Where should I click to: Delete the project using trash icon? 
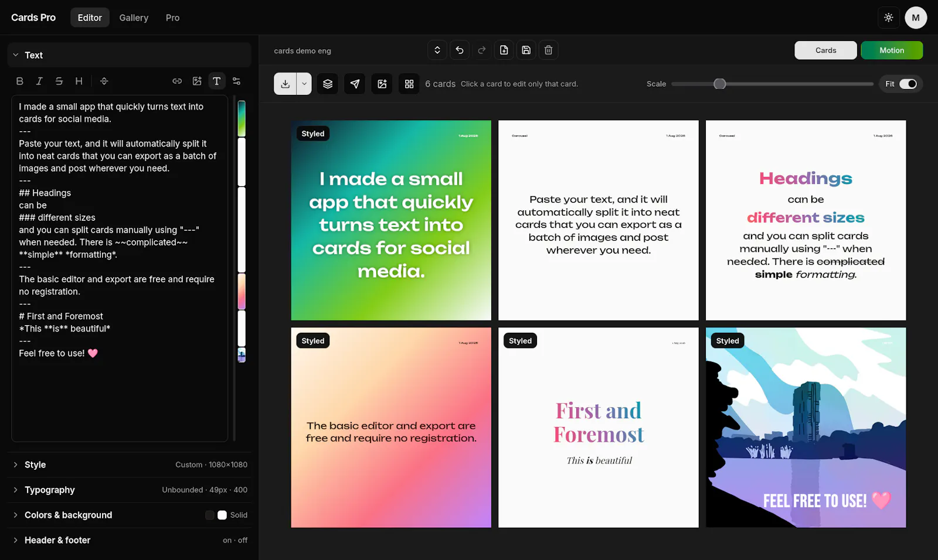point(549,50)
